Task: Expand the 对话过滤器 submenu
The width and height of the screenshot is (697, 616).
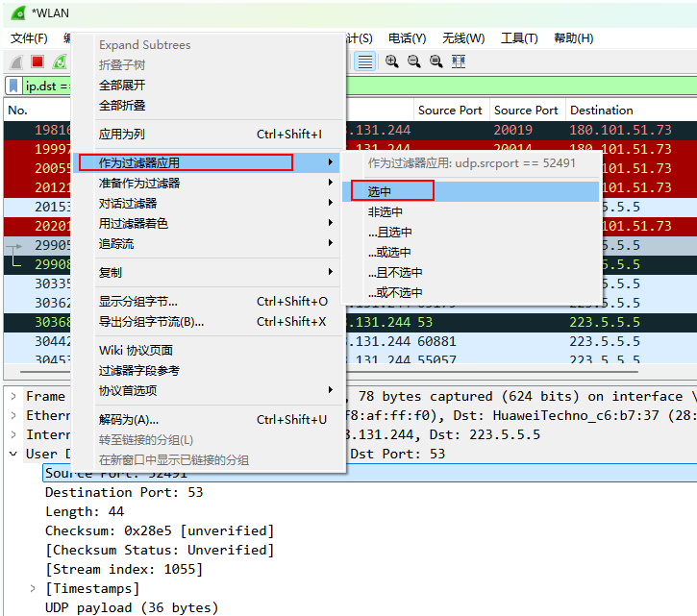Action: [209, 203]
